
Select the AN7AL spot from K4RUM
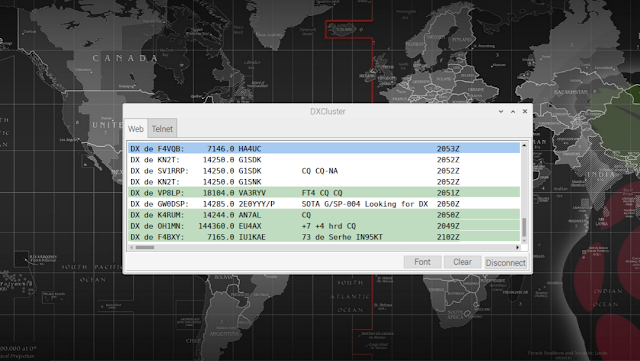[324, 215]
